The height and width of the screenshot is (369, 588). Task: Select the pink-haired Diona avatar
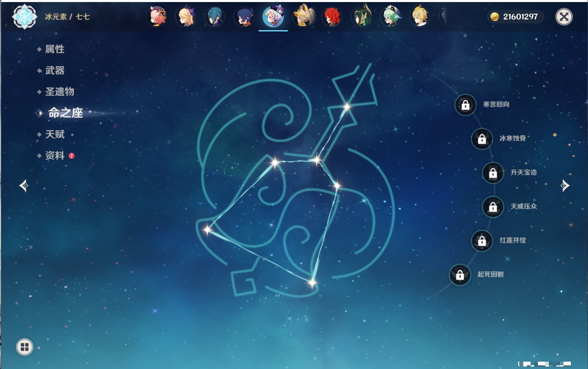click(157, 17)
